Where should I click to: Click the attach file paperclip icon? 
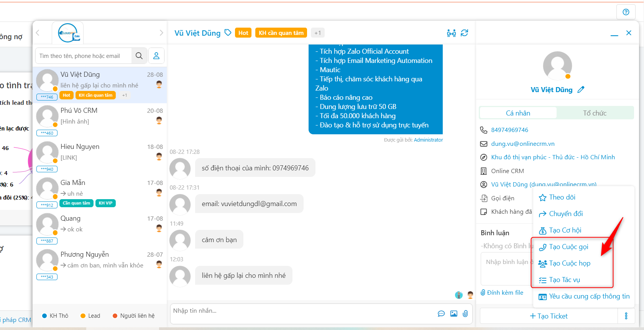[465, 313]
